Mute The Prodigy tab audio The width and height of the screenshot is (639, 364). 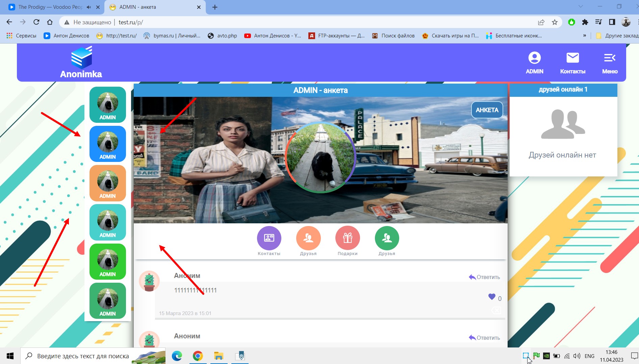pos(89,7)
